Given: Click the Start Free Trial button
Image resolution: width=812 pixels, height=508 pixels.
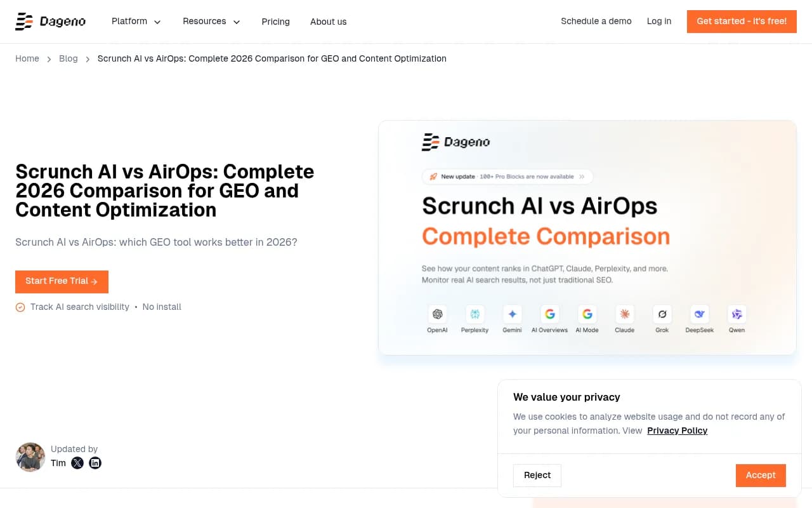Looking at the screenshot, I should pos(62,282).
